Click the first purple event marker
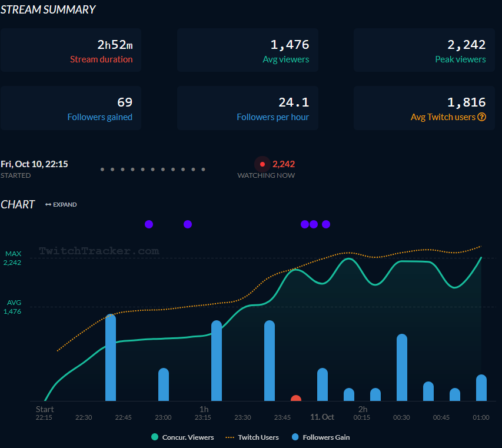The width and height of the screenshot is (502, 448). click(149, 224)
